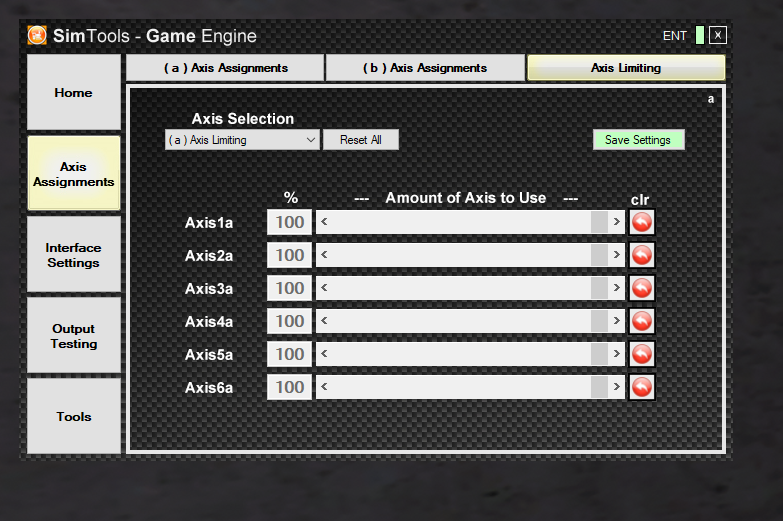The image size is (783, 521).
Task: Click the Axis3a label
Action: coord(209,289)
